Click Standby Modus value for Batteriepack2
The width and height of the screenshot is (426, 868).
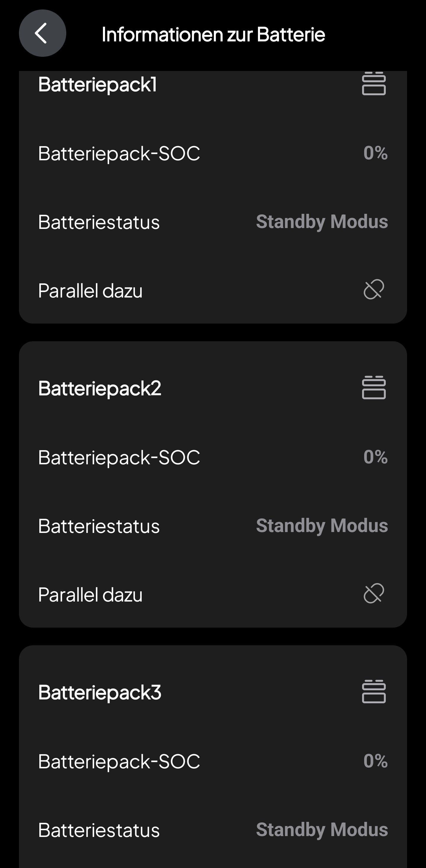click(x=322, y=526)
